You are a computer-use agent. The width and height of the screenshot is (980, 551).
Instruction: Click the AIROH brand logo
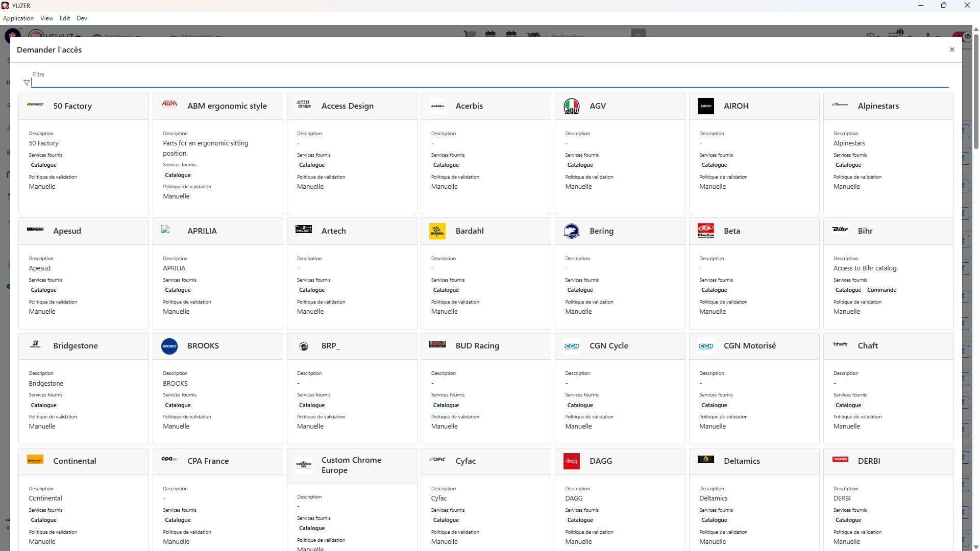click(705, 106)
